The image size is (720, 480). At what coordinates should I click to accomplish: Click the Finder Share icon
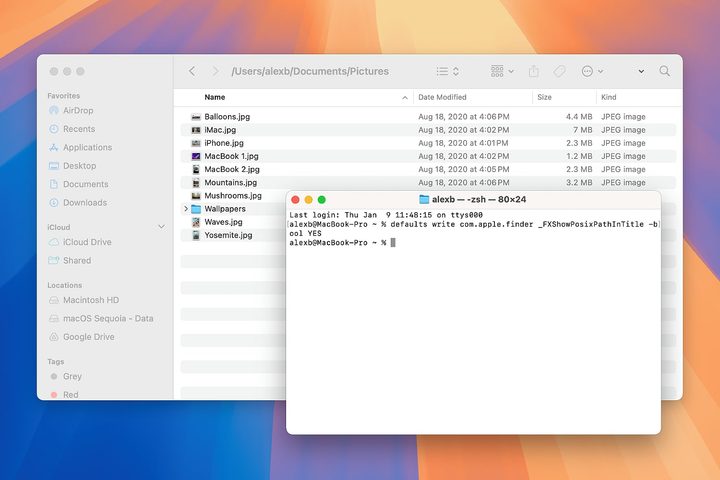click(x=534, y=71)
